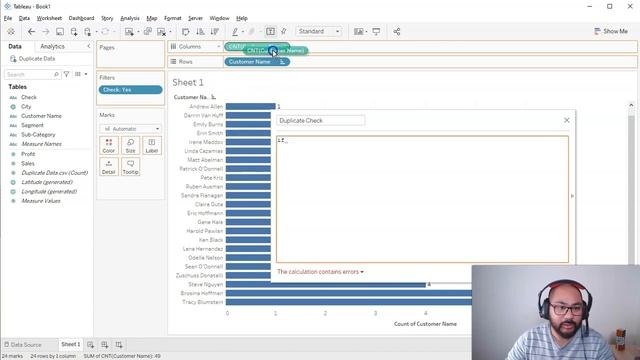Click the Show/hide cards toolbar icon
Image resolution: width=640 pixels, height=360 pixels.
(358, 31)
